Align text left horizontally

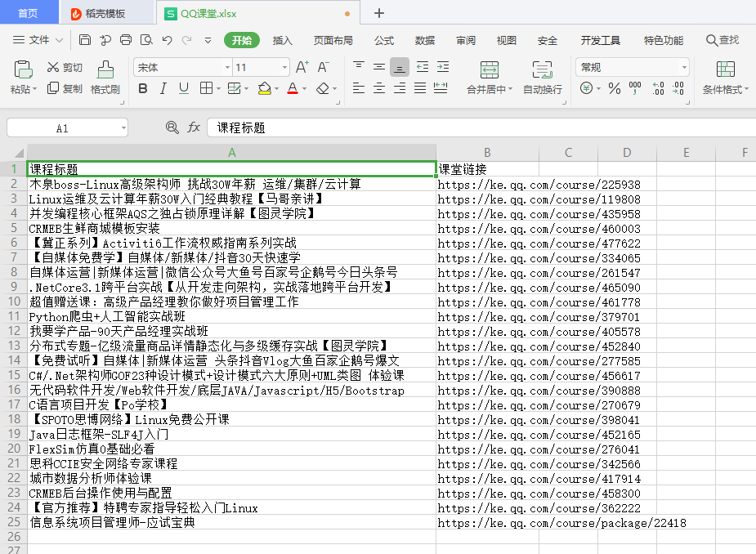[x=358, y=87]
